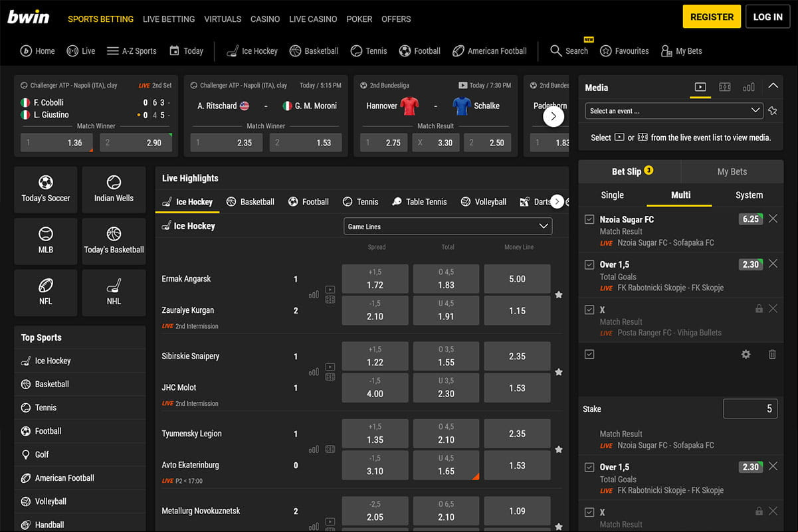
Task: Select Ermak Angarsk spread +1,5 at 1.72
Action: pos(375,279)
